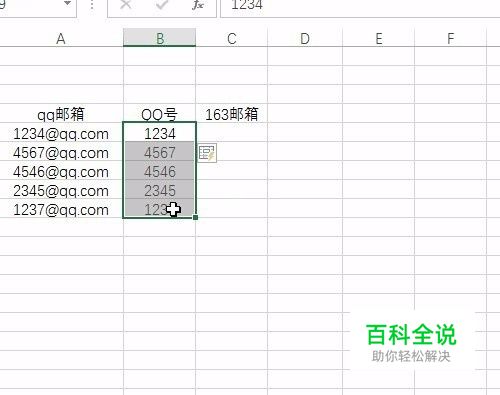Image resolution: width=500 pixels, height=395 pixels.
Task: Cancel entry with the X icon
Action: tap(125, 5)
